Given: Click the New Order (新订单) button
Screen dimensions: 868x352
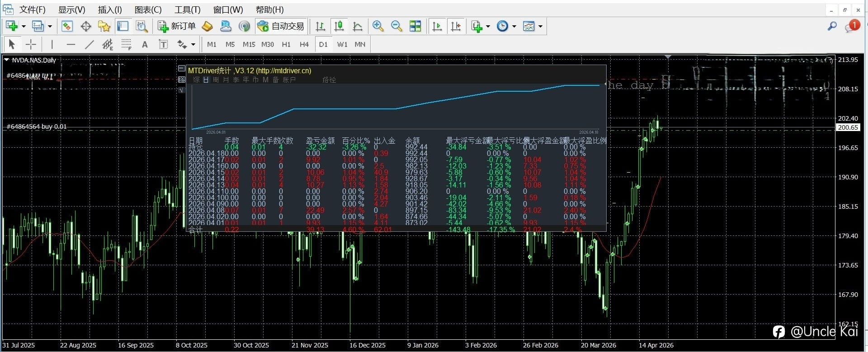Looking at the screenshot, I should (x=177, y=26).
